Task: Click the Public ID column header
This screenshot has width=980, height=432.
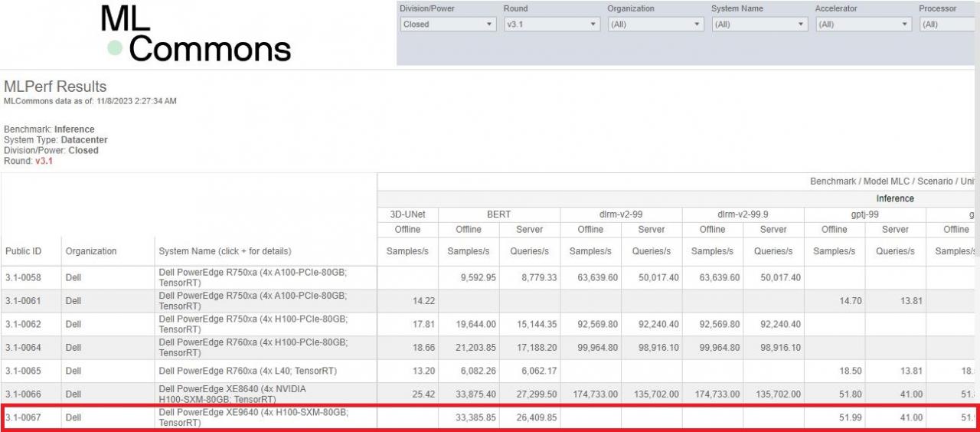Action: pos(23,251)
